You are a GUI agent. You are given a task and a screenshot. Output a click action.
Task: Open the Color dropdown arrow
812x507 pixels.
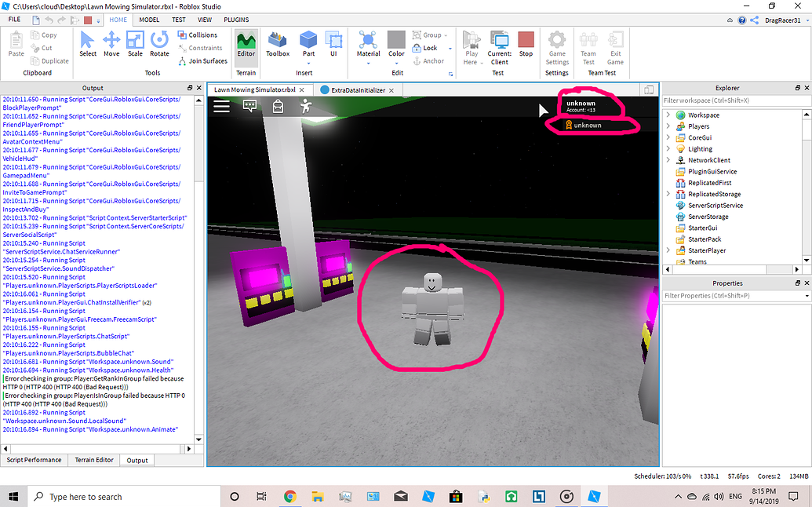396,64
